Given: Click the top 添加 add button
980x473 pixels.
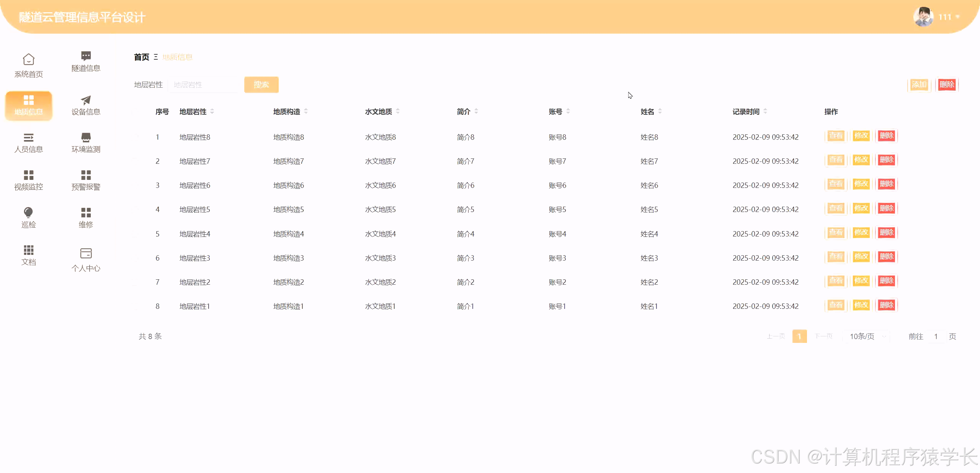Looking at the screenshot, I should pyautogui.click(x=919, y=85).
